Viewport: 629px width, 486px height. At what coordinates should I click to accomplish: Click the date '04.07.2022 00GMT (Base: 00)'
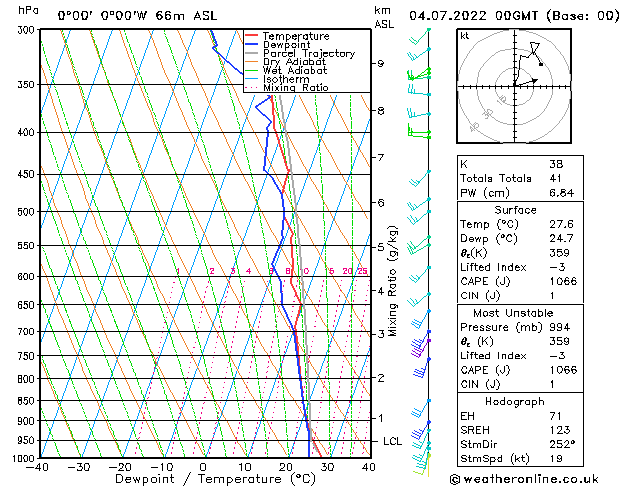[x=514, y=16]
